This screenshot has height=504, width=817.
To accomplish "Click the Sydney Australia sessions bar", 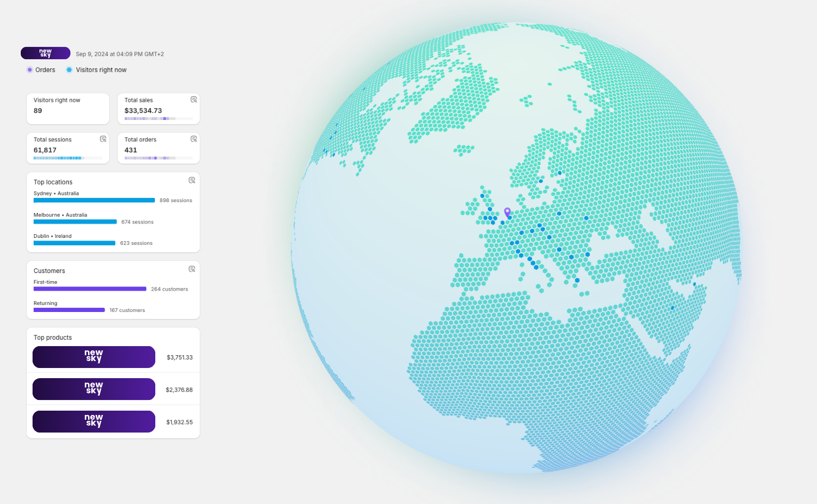I will (x=94, y=201).
